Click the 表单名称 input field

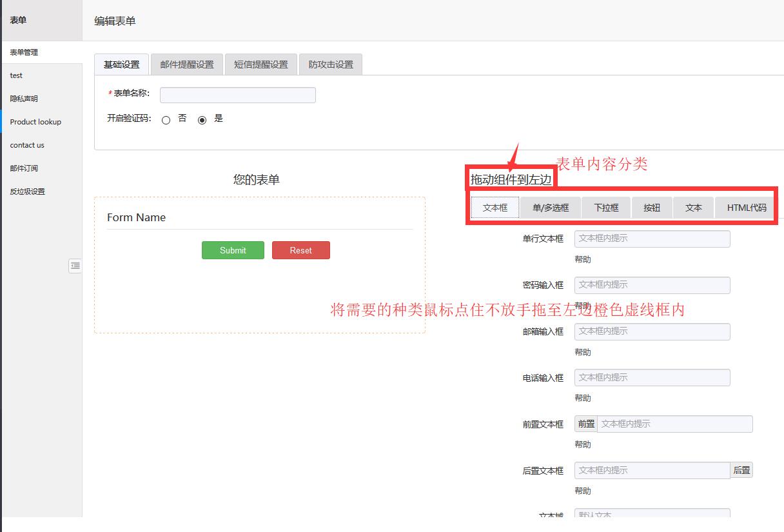[238, 95]
